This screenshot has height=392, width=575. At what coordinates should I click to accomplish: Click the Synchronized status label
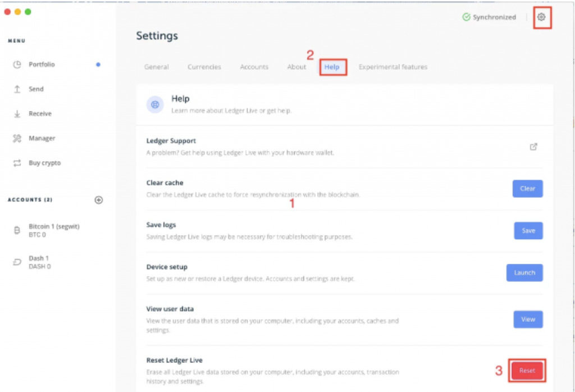pyautogui.click(x=494, y=17)
